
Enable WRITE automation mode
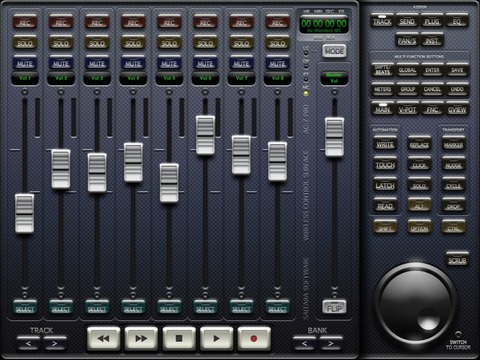coord(385,144)
